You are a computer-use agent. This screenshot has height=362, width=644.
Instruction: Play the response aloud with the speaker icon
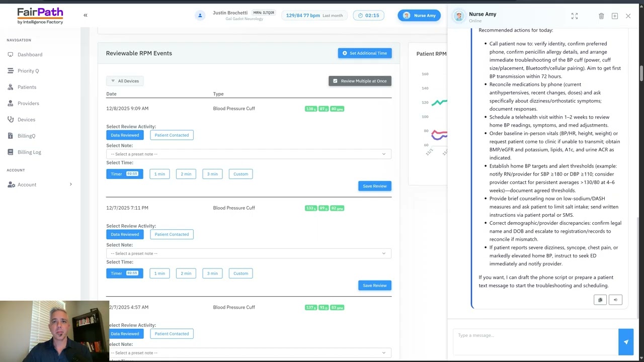point(615,300)
